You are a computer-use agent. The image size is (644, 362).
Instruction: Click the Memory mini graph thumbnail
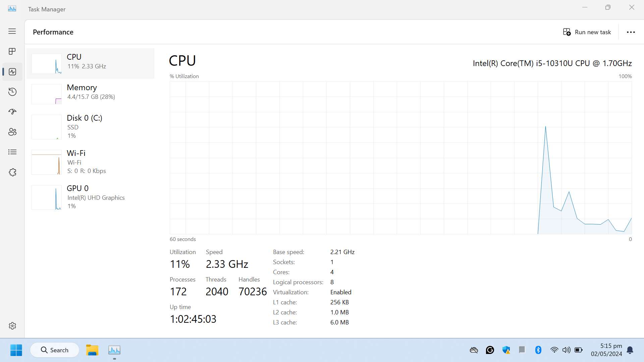pyautogui.click(x=47, y=94)
